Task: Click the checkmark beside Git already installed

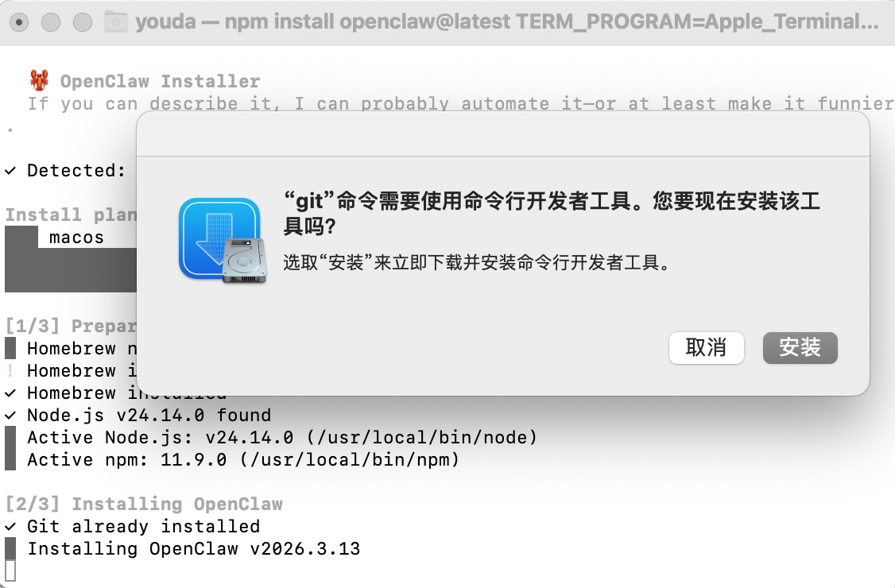Action: [10, 527]
